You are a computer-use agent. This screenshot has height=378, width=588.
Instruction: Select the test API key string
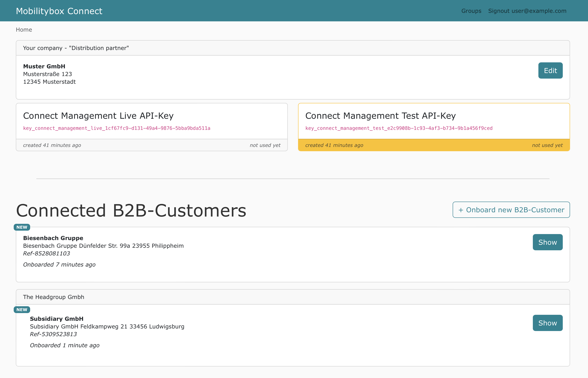pyautogui.click(x=399, y=128)
